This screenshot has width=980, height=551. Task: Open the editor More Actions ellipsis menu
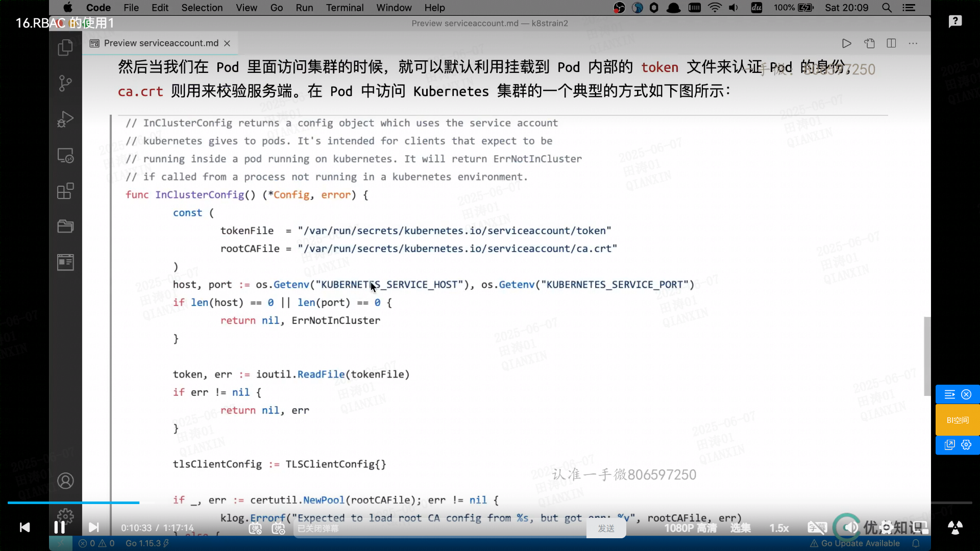[913, 43]
